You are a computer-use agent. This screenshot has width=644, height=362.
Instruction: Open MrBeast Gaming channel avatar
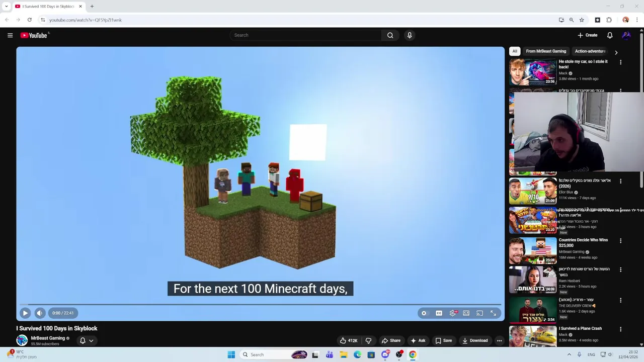22,340
